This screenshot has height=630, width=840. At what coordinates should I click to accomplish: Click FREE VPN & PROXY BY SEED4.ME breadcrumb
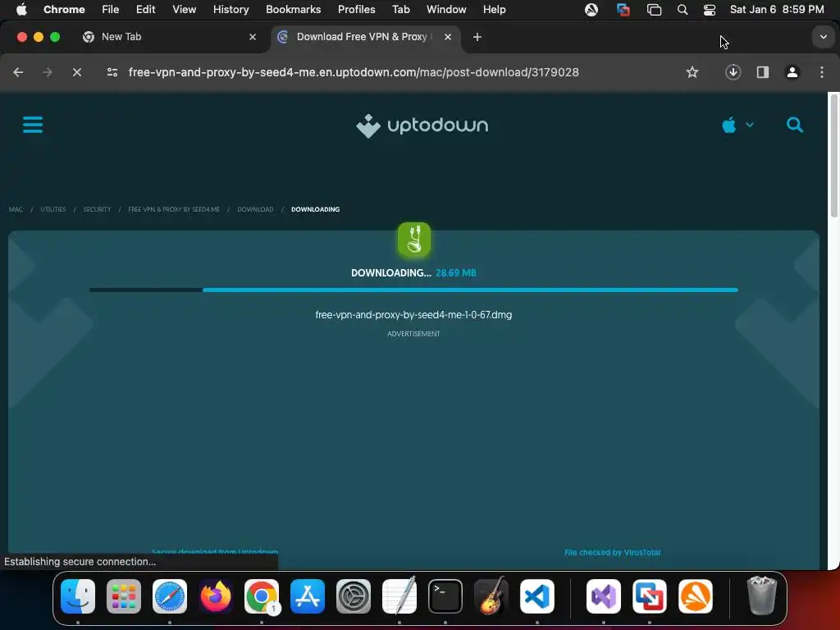(x=174, y=209)
